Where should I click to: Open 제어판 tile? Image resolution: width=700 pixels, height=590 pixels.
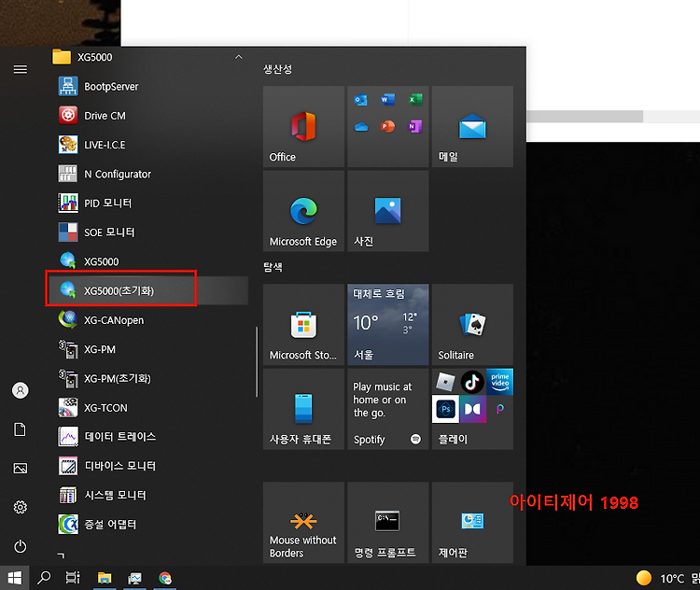pos(472,523)
